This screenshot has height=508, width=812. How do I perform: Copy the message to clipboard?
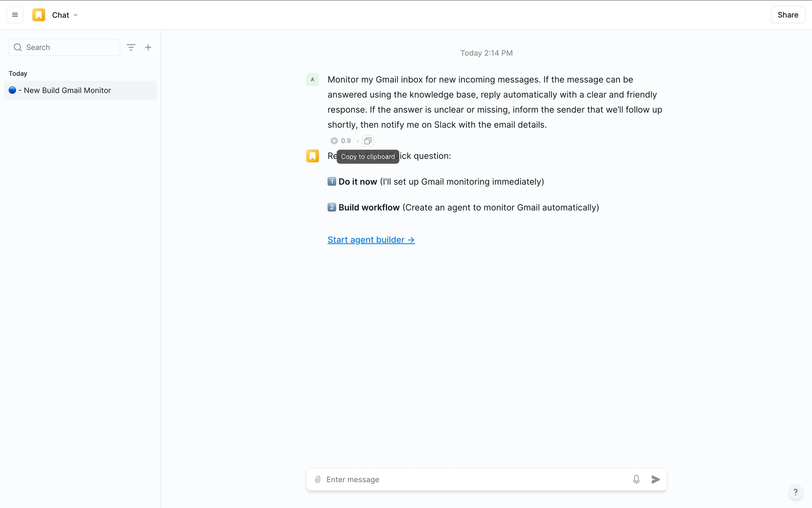pos(368,141)
